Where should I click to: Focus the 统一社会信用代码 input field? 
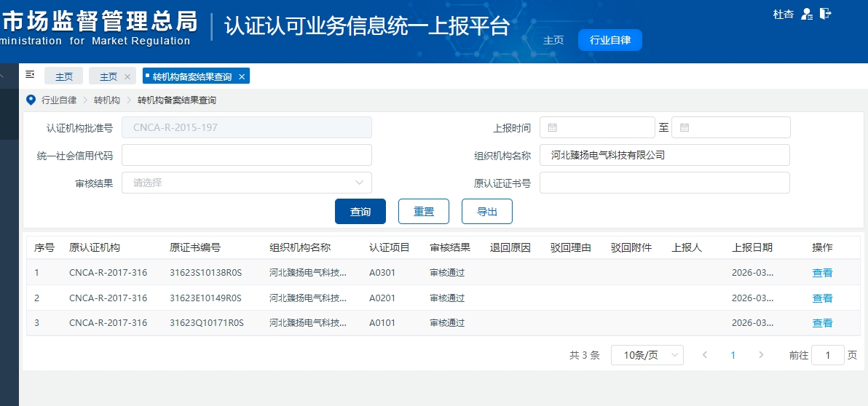pyautogui.click(x=247, y=155)
